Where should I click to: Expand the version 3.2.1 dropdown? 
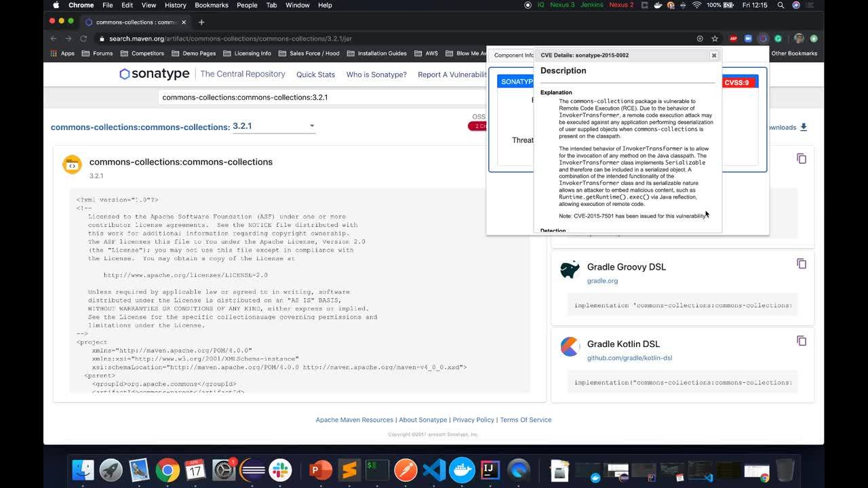pyautogui.click(x=274, y=126)
